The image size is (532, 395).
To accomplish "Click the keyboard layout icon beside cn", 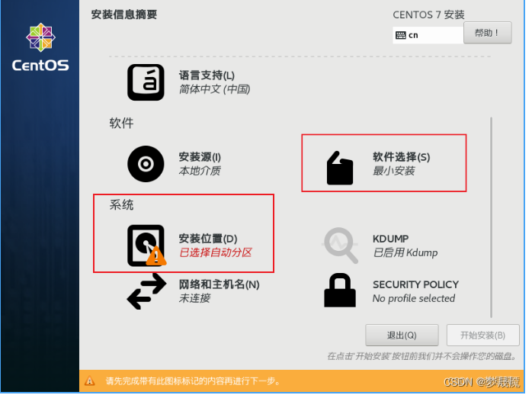I will point(401,35).
